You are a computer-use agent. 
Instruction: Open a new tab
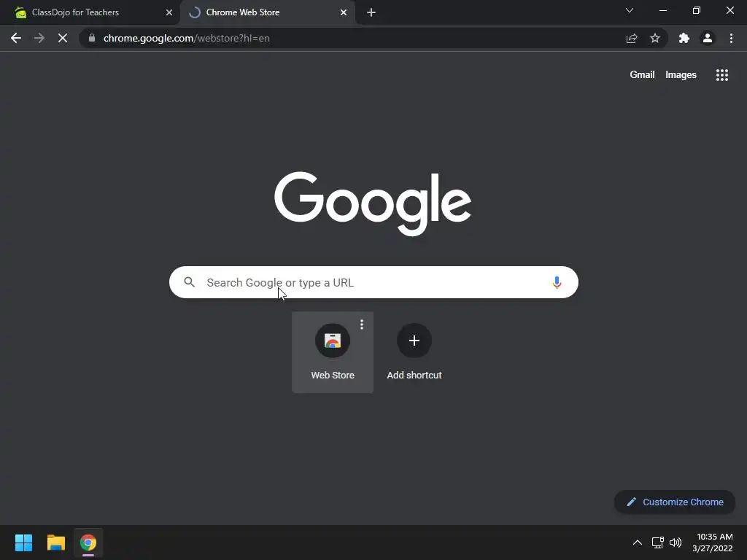point(371,12)
